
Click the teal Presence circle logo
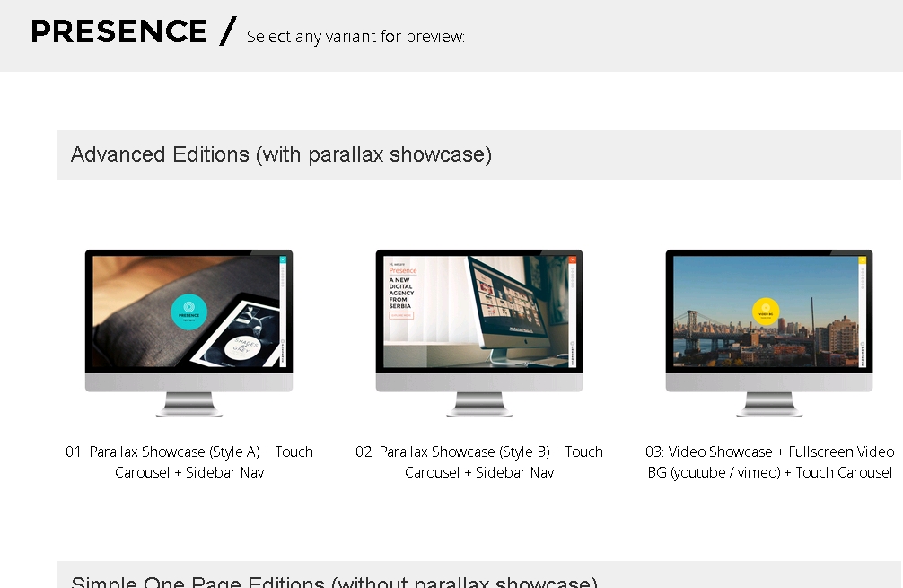pyautogui.click(x=188, y=312)
